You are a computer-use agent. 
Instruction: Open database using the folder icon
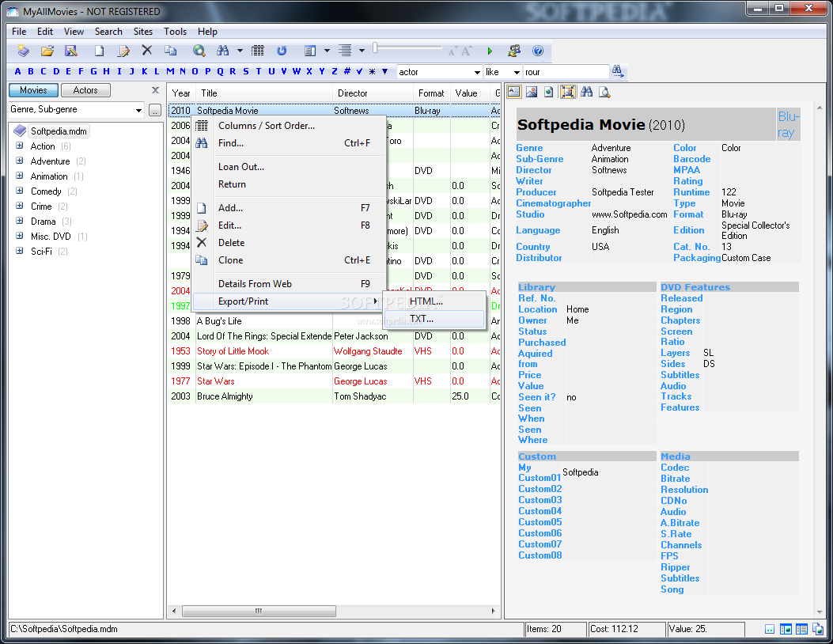click(x=47, y=51)
